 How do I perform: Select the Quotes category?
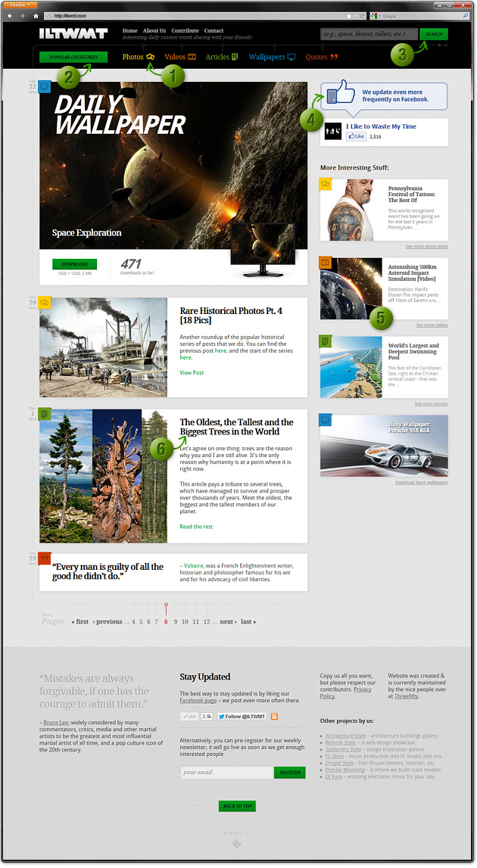[x=321, y=57]
